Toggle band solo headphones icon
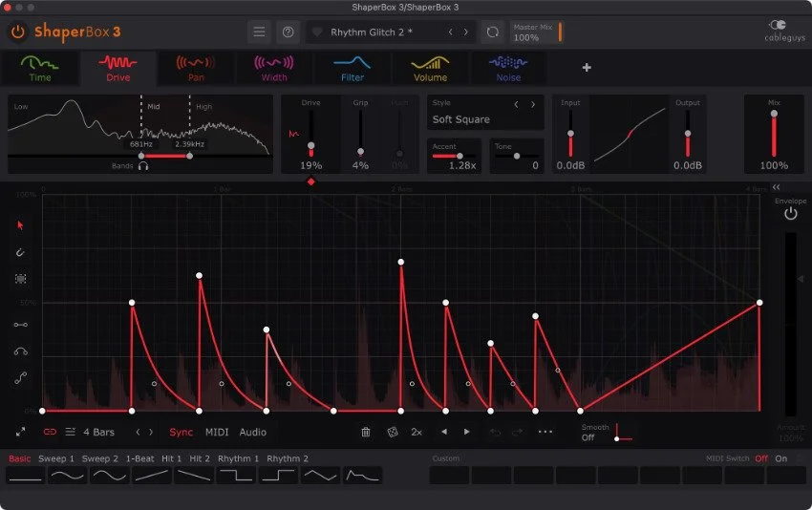812x510 pixels. pos(143,165)
